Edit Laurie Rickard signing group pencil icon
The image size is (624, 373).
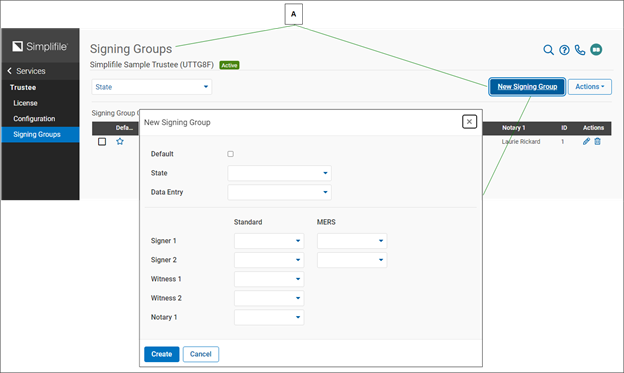(586, 141)
